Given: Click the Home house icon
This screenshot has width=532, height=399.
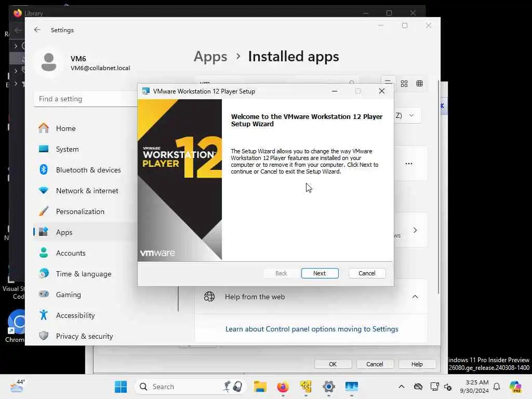Looking at the screenshot, I should point(44,128).
